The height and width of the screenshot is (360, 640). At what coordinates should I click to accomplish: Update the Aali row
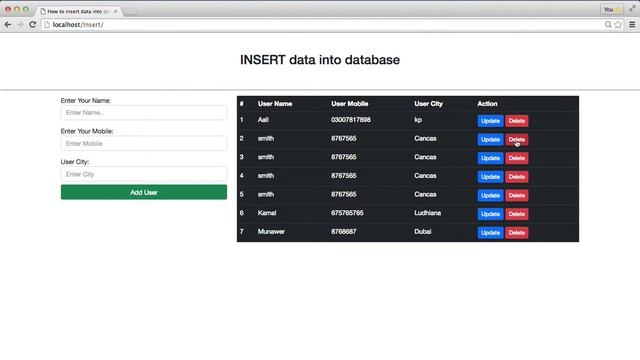click(490, 121)
